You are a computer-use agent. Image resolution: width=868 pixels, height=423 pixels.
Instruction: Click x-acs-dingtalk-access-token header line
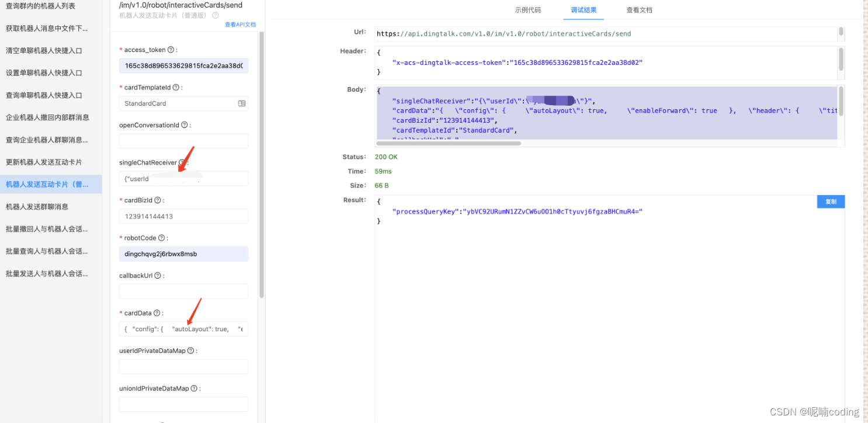[x=518, y=62]
